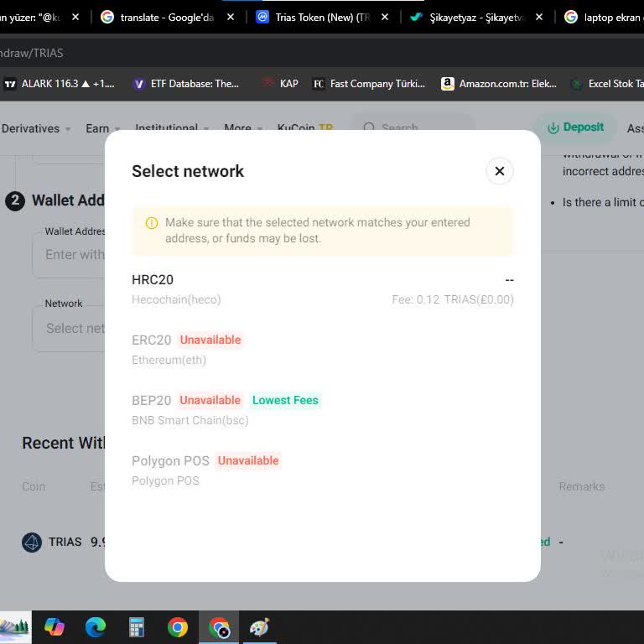Switch to translate Google tab
This screenshot has width=644, height=644.
point(168,18)
